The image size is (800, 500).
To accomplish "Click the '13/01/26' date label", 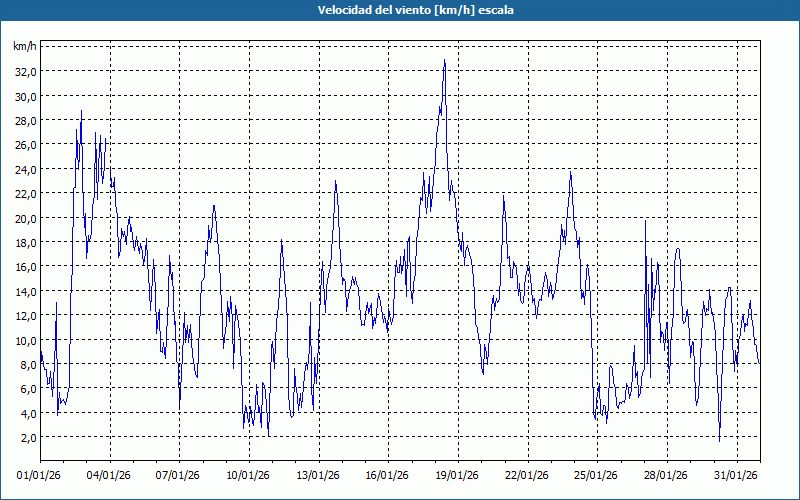I will pyautogui.click(x=318, y=476).
